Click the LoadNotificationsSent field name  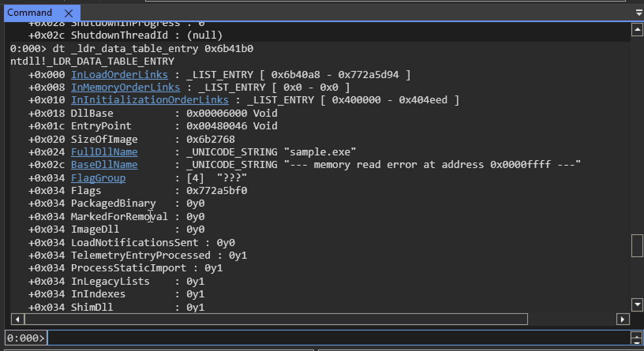click(x=135, y=243)
